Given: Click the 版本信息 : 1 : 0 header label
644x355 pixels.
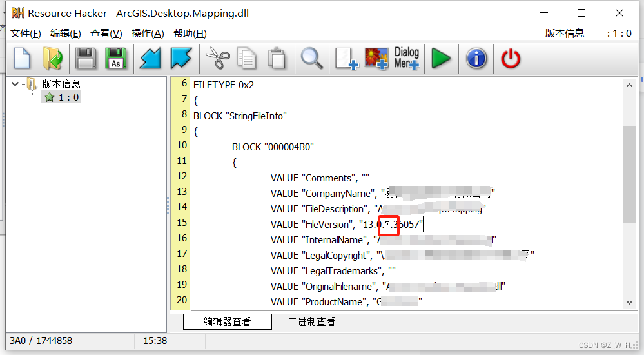Looking at the screenshot, I should 588,34.
